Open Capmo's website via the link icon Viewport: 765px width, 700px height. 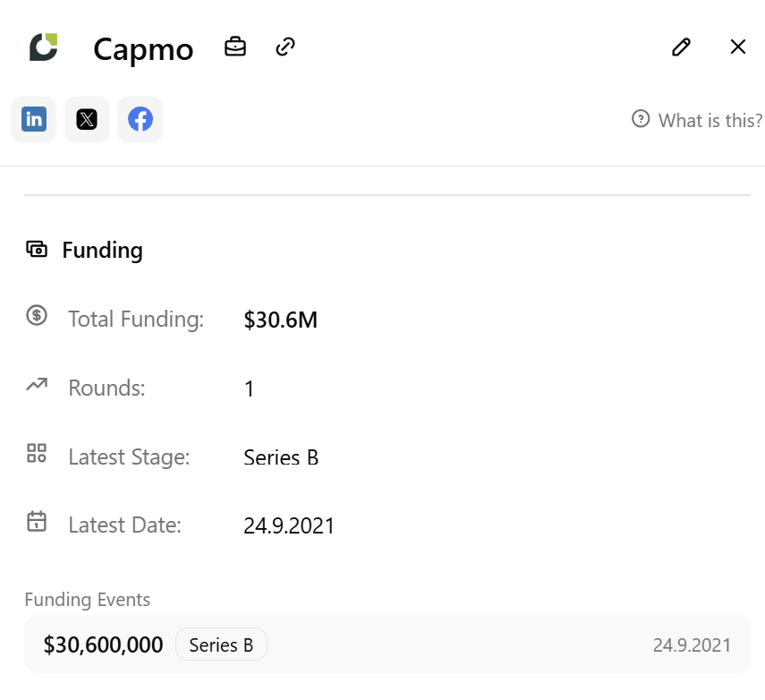[285, 46]
